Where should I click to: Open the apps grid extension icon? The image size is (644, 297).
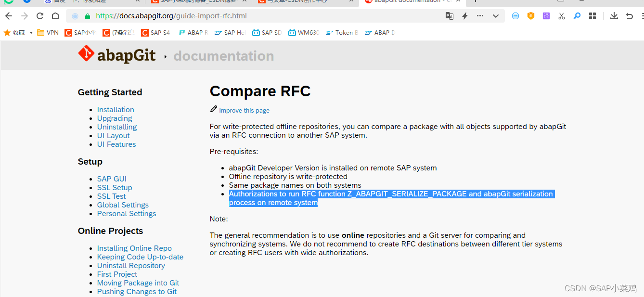coord(592,16)
